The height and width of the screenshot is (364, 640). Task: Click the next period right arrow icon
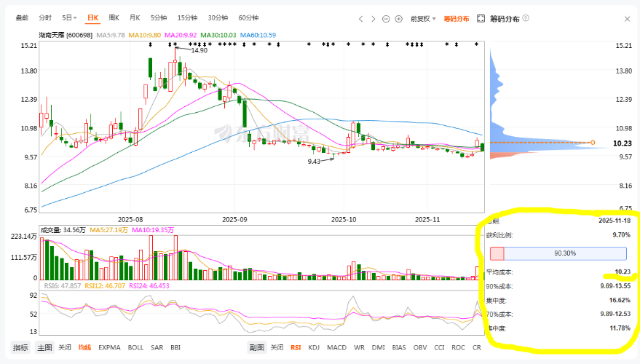click(x=373, y=19)
